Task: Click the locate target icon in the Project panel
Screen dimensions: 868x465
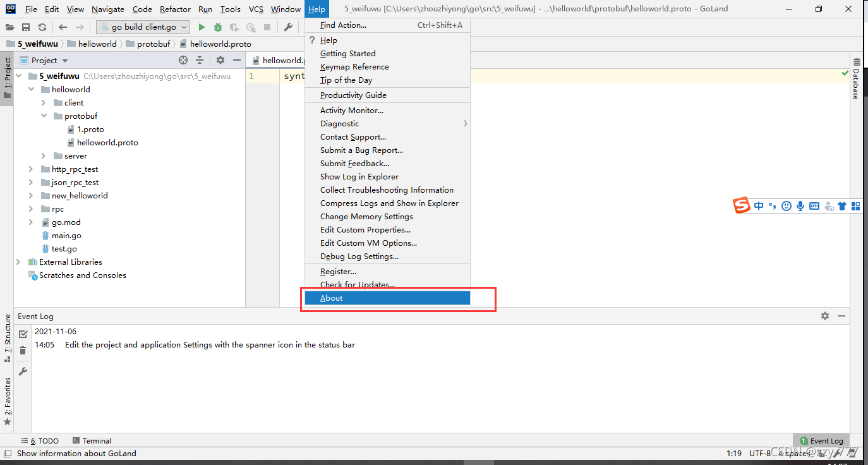Action: click(183, 60)
